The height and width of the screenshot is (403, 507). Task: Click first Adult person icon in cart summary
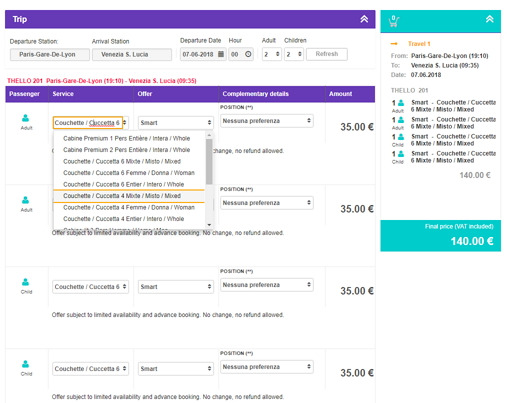[401, 103]
